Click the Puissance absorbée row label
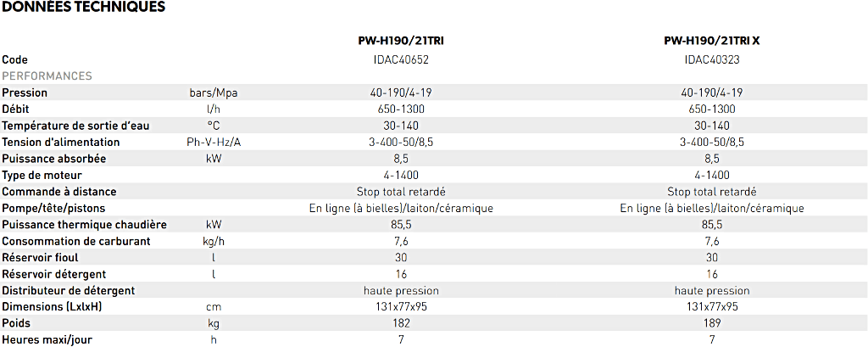The image size is (868, 347). pos(54,159)
